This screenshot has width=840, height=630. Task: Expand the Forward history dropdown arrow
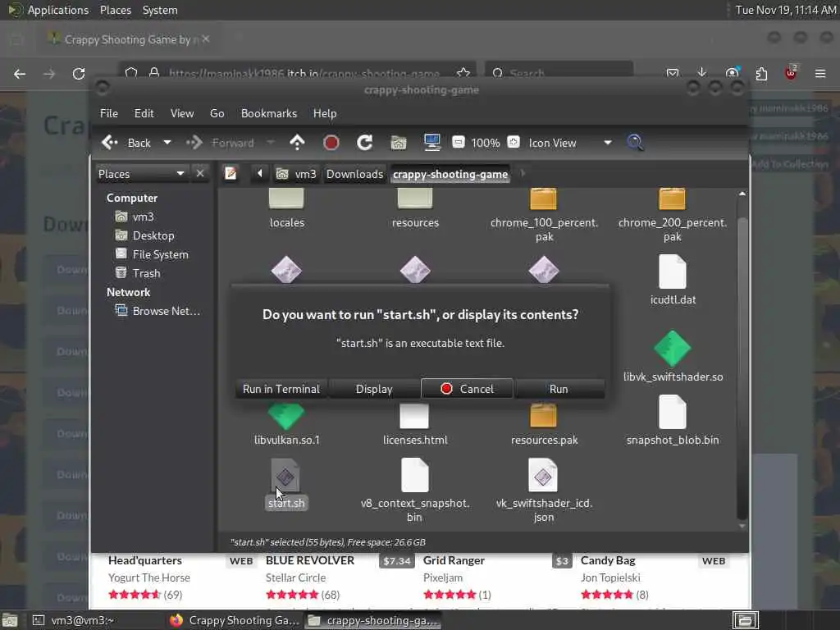(x=271, y=143)
